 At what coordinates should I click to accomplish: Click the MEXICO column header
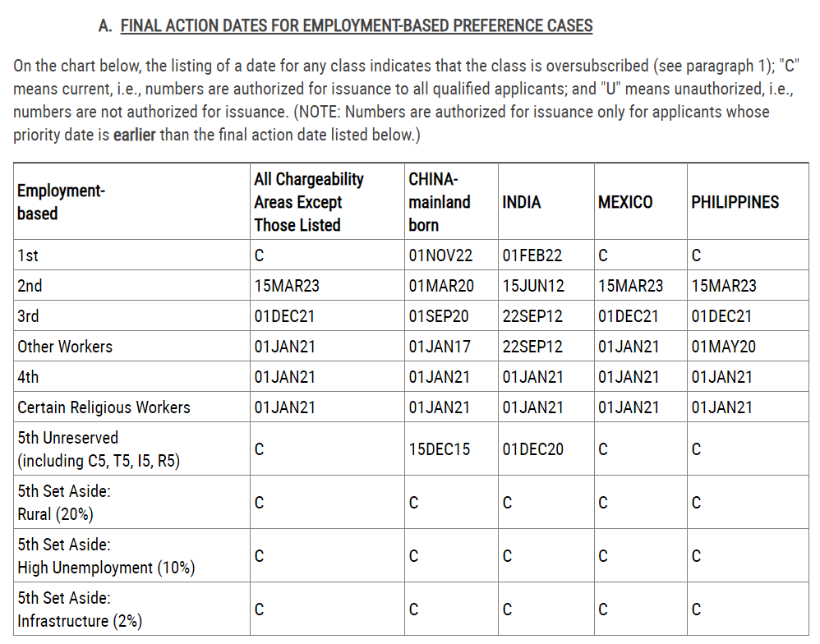625,202
